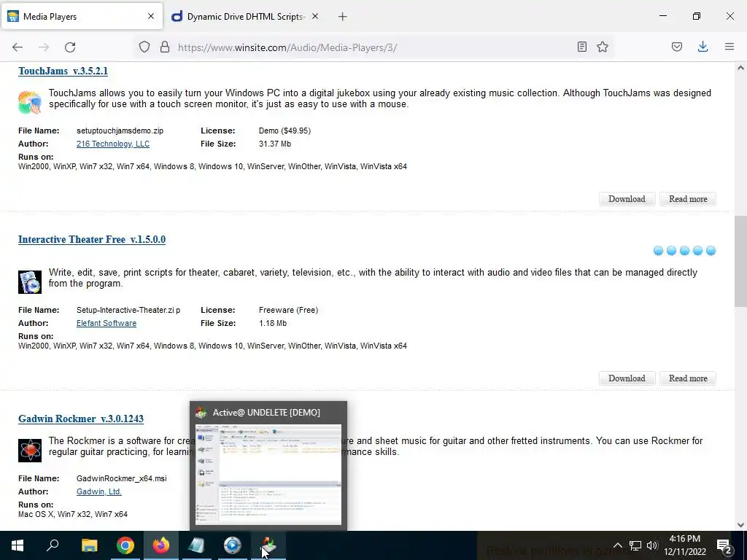Open the notification center icon
The image size is (747, 560).
point(724,545)
